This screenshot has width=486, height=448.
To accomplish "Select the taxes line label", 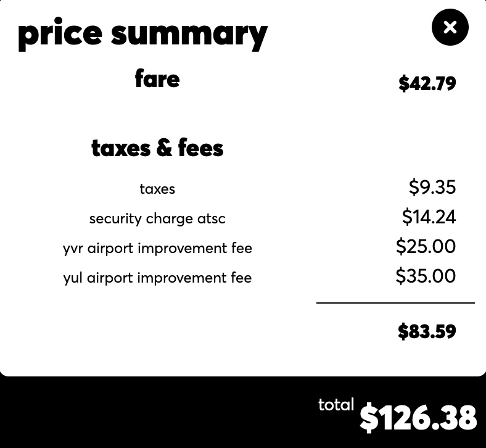I will click(157, 189).
